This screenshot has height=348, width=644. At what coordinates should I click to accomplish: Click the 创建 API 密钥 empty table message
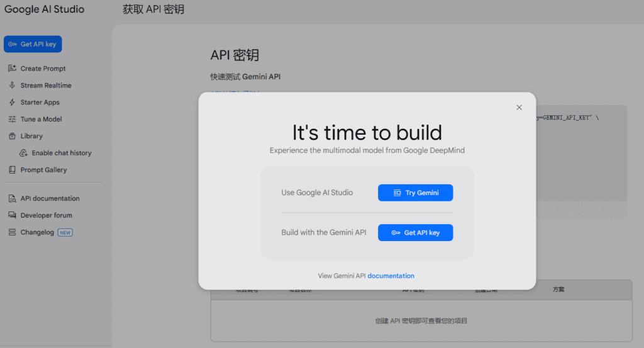pyautogui.click(x=421, y=321)
